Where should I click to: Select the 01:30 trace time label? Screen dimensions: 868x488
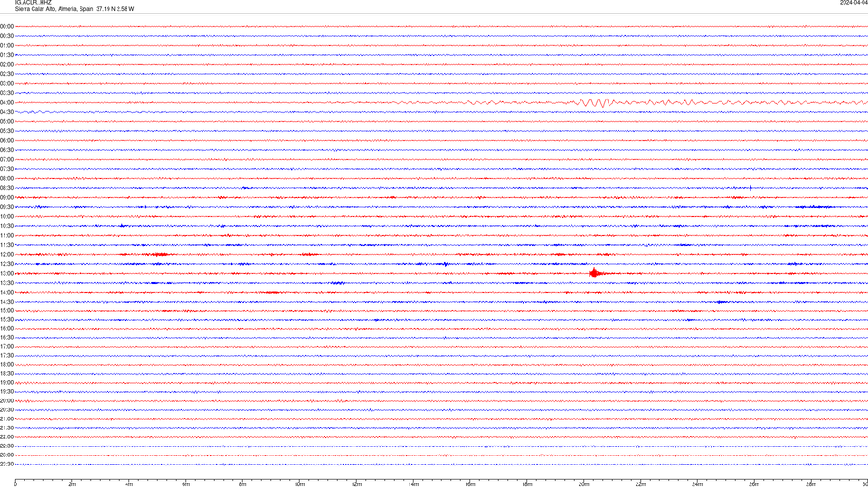click(x=6, y=55)
